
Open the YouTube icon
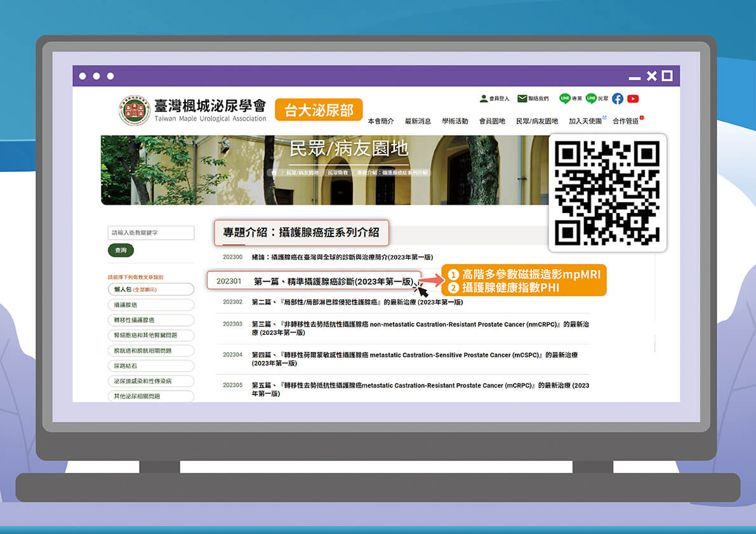[x=633, y=99]
